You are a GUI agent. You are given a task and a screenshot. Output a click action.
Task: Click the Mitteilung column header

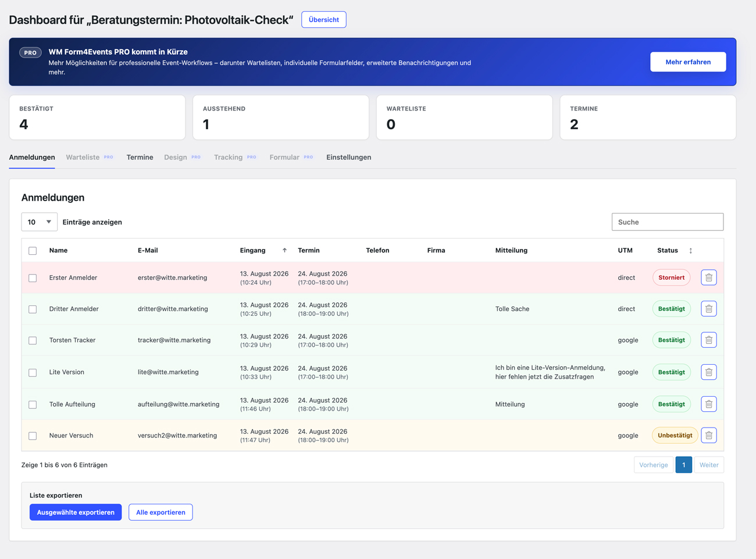tap(511, 250)
